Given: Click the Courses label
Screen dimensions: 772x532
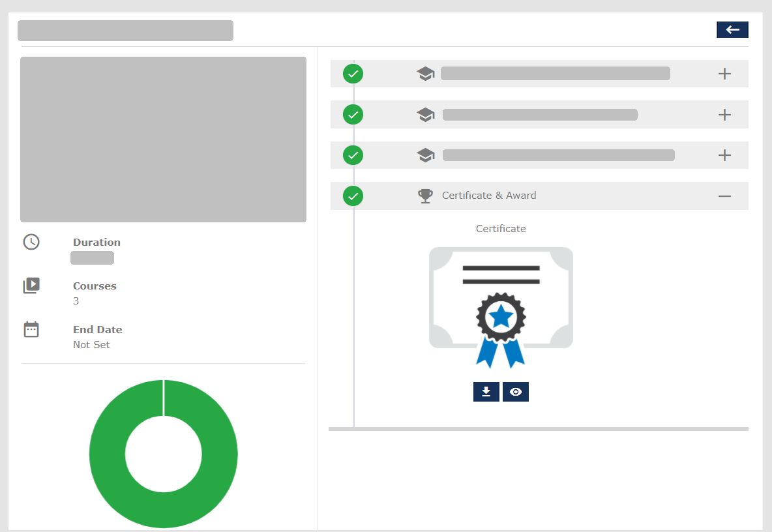Looking at the screenshot, I should pos(95,286).
